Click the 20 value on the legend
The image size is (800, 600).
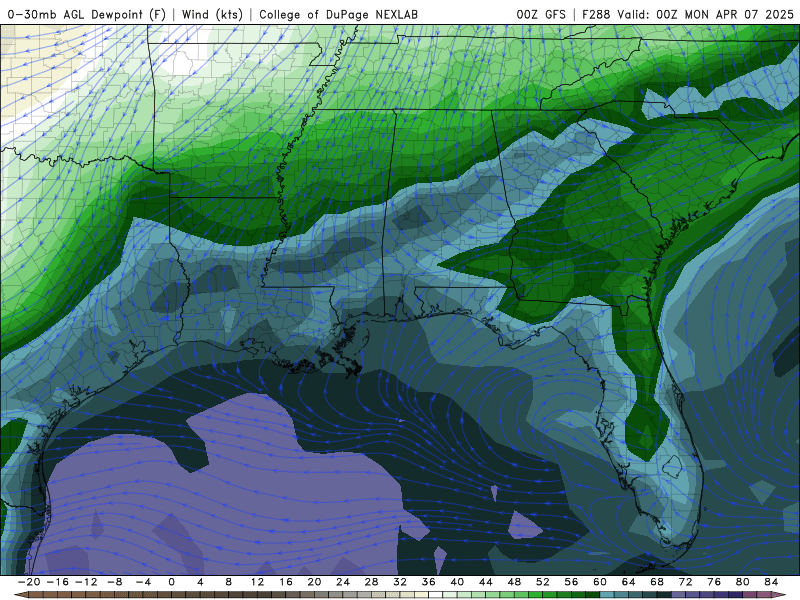point(314,582)
